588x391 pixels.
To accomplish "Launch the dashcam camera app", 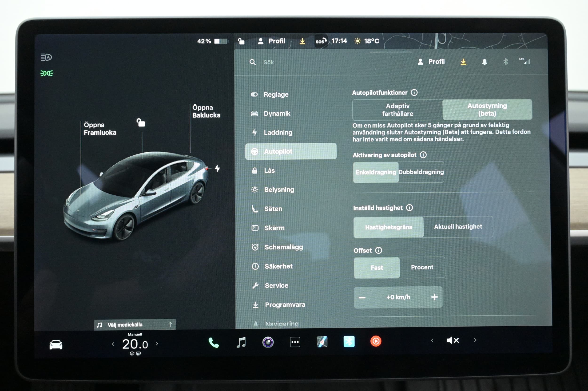I will 268,342.
